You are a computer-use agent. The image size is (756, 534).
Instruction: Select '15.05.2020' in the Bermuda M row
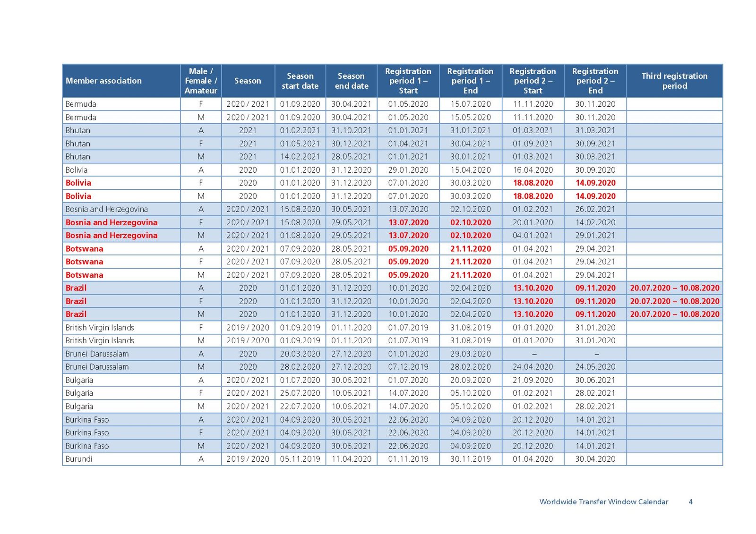[x=470, y=117]
